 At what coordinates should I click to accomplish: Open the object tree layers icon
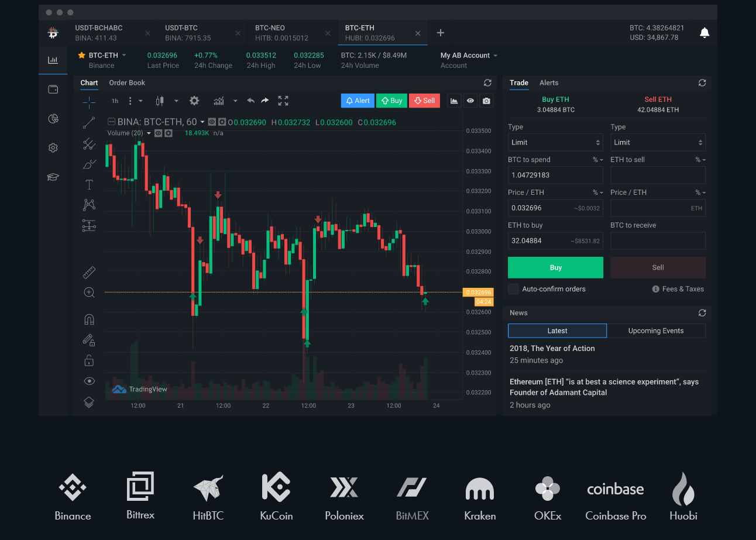point(89,402)
